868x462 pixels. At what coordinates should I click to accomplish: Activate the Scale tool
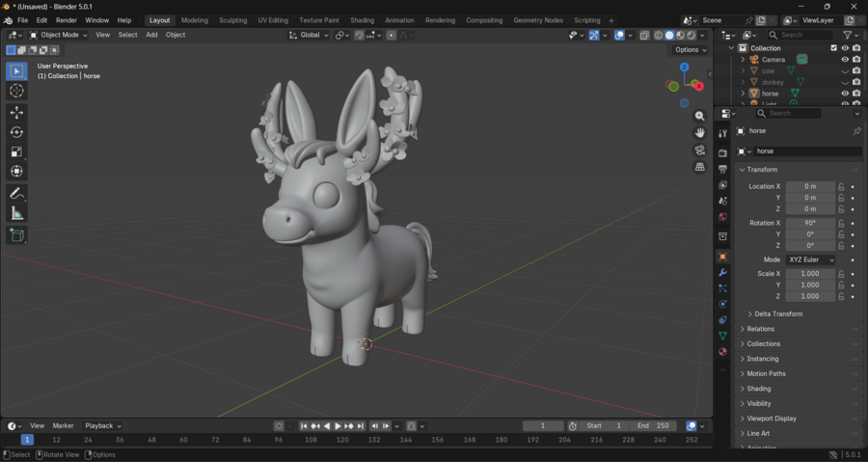[16, 151]
